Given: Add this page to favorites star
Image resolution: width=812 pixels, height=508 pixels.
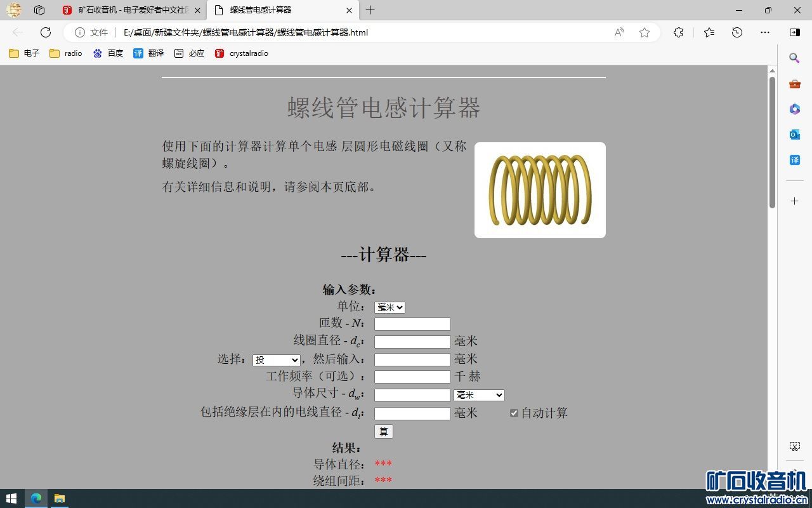Looking at the screenshot, I should tap(645, 32).
